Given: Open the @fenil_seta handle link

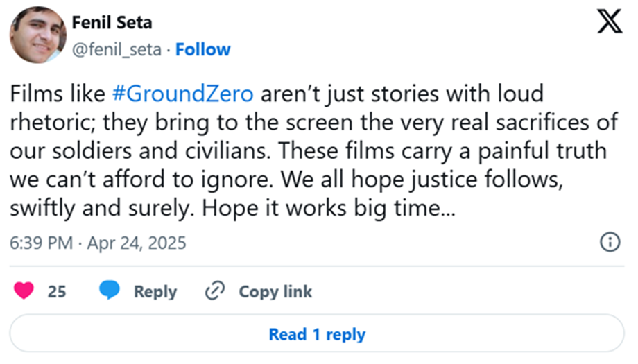Looking at the screenshot, I should (117, 50).
